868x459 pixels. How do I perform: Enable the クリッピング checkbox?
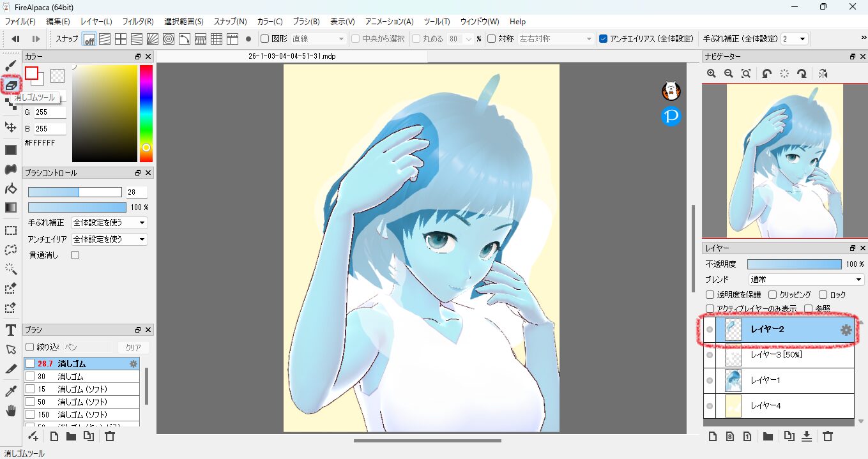773,295
